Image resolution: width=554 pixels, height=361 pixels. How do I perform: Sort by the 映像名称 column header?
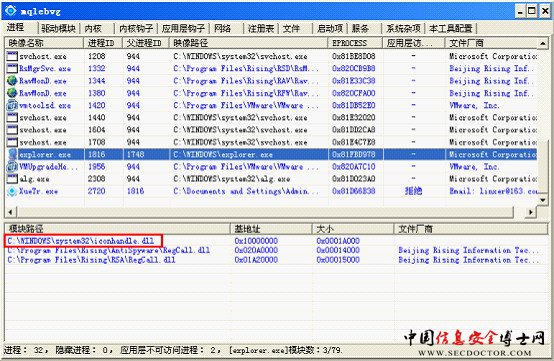44,43
